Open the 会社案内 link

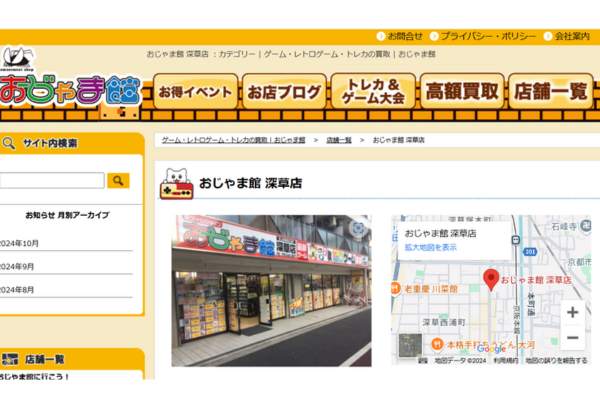[x=567, y=36]
